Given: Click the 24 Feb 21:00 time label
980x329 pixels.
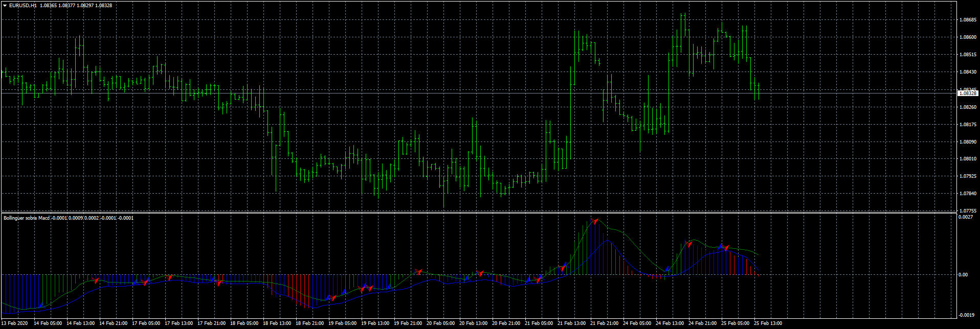Looking at the screenshot, I should click(702, 323).
